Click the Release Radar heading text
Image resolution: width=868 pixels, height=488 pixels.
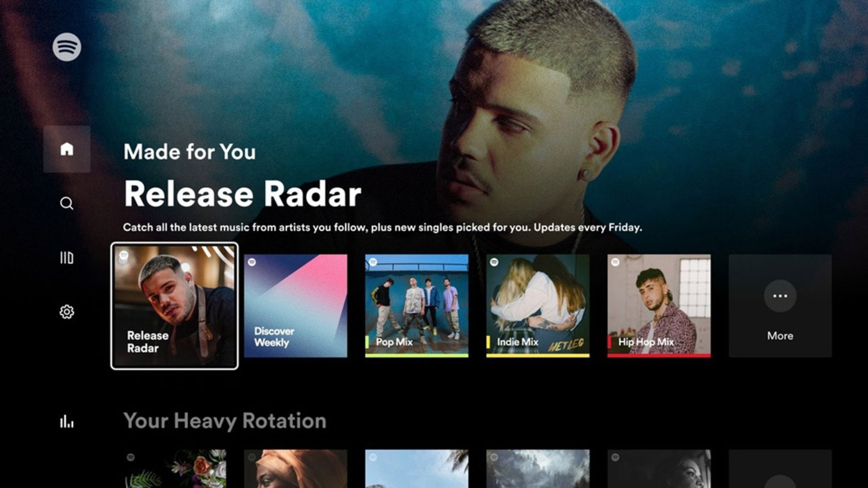tap(242, 194)
